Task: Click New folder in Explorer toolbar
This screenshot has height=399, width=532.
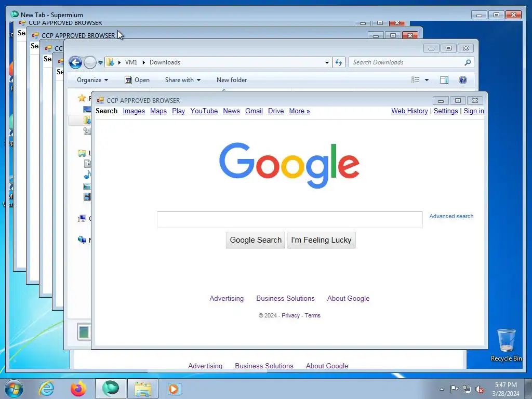Action: pos(232,80)
